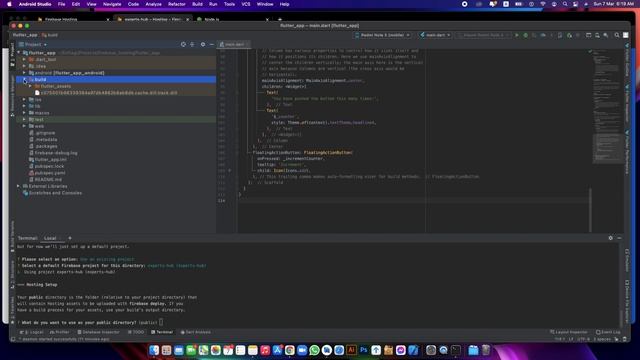Collapse the build folder arrow
The width and height of the screenshot is (640, 360).
[x=24, y=80]
